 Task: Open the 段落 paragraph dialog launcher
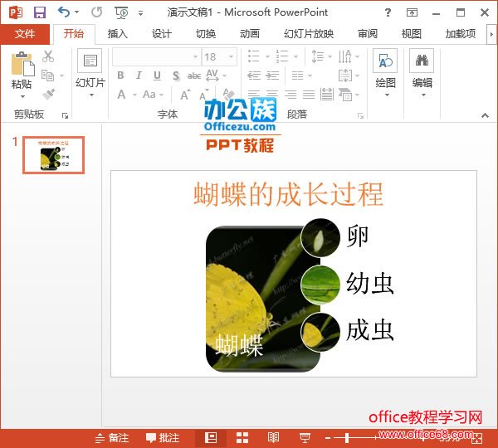(360, 115)
